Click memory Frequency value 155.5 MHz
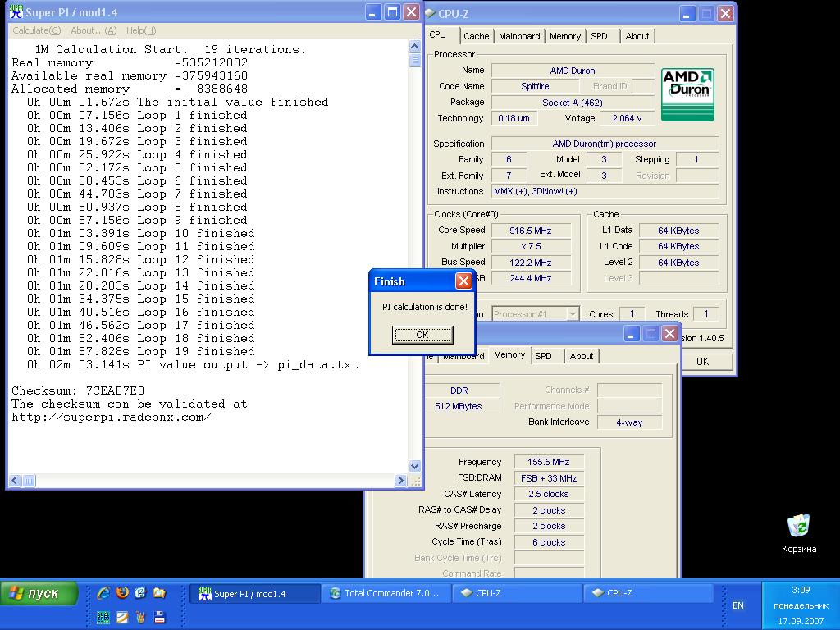 (549, 462)
